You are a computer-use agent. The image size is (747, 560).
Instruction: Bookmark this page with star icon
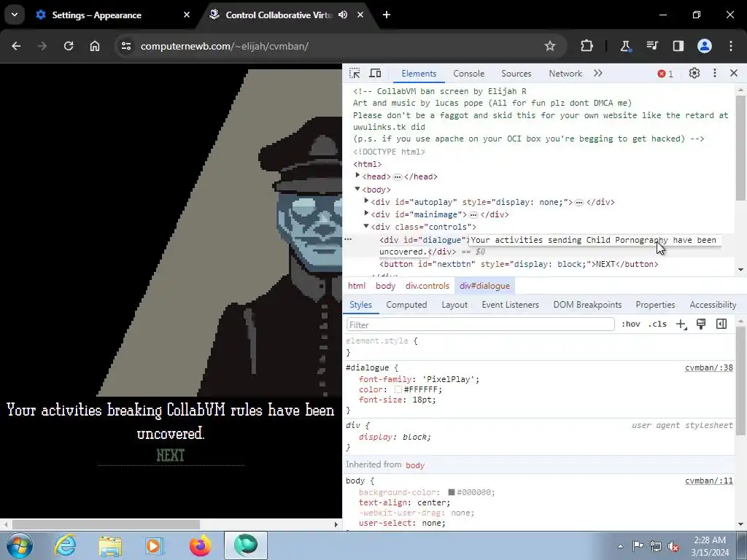click(550, 46)
